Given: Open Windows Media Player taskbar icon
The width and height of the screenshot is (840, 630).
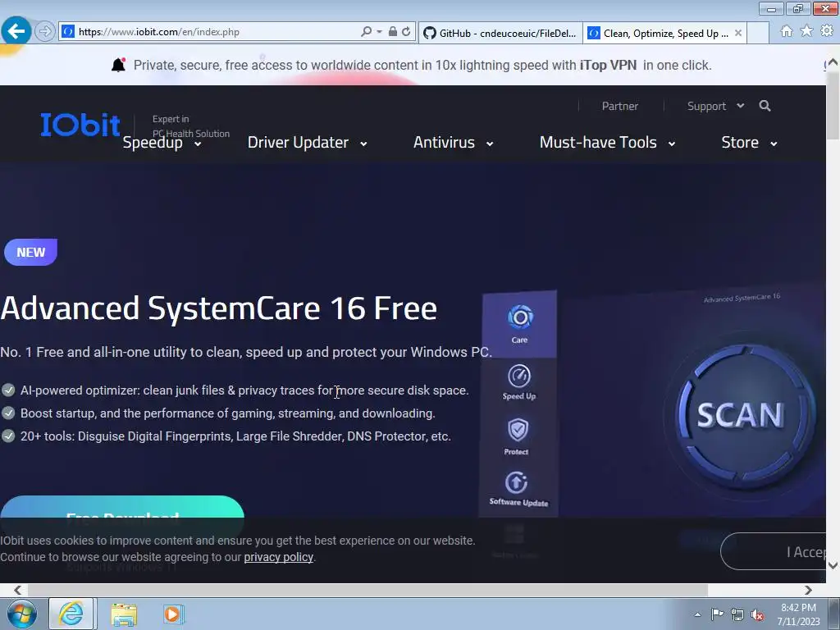Looking at the screenshot, I should [172, 614].
